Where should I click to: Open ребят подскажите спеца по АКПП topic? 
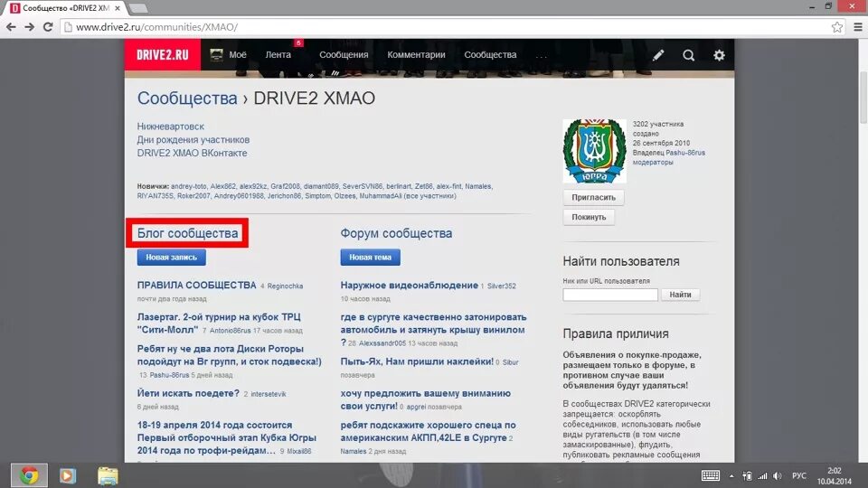click(428, 431)
